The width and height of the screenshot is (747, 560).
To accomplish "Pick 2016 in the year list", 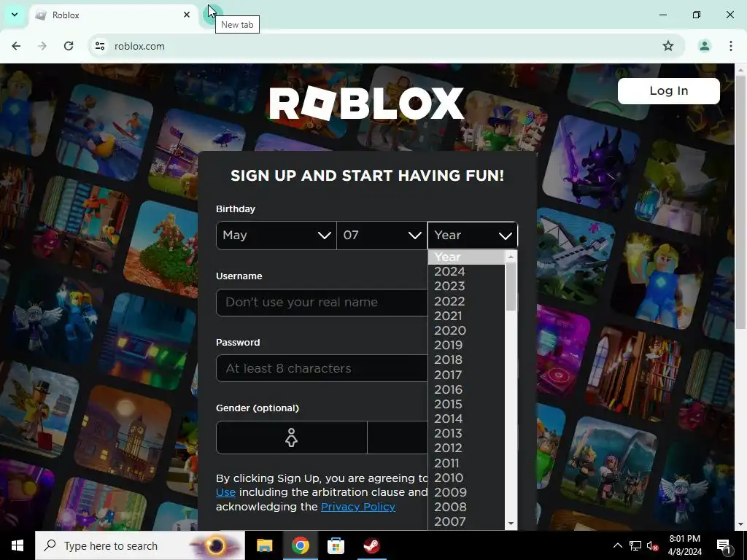I will pyautogui.click(x=466, y=389).
